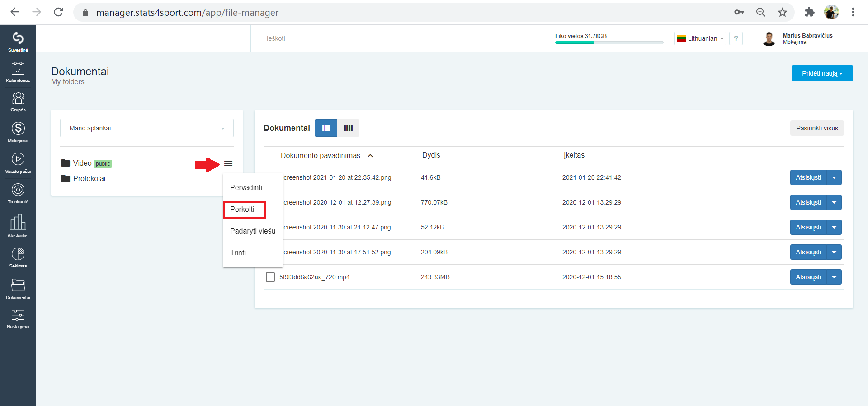This screenshot has width=868, height=406.
Task: Switch to list view toggle
Action: [326, 128]
